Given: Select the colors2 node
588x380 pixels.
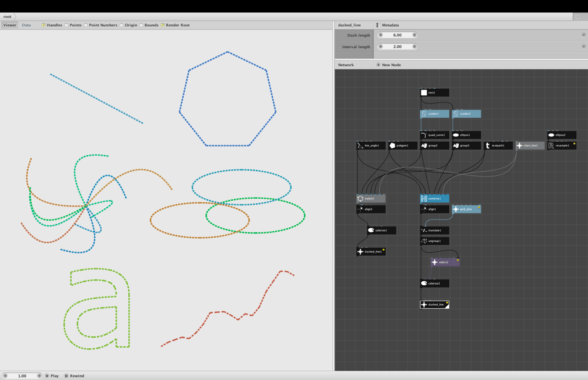Looking at the screenshot, I should pyautogui.click(x=445, y=262).
